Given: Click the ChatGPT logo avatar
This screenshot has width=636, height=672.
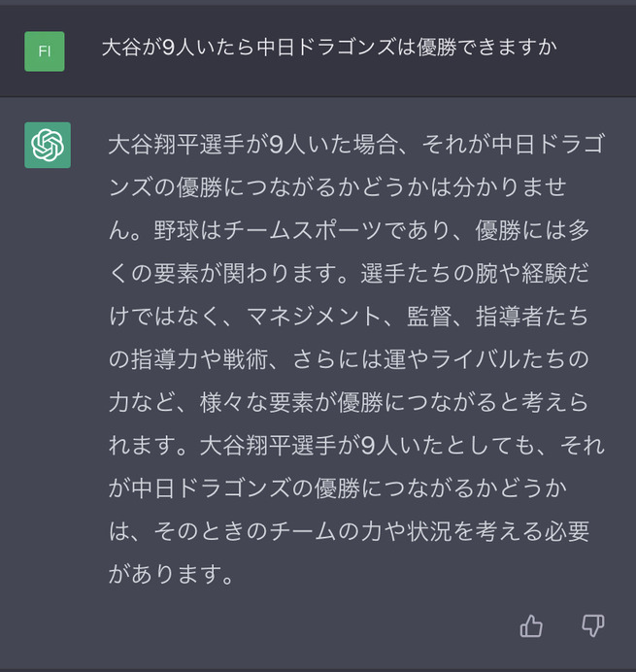Looking at the screenshot, I should (48, 145).
